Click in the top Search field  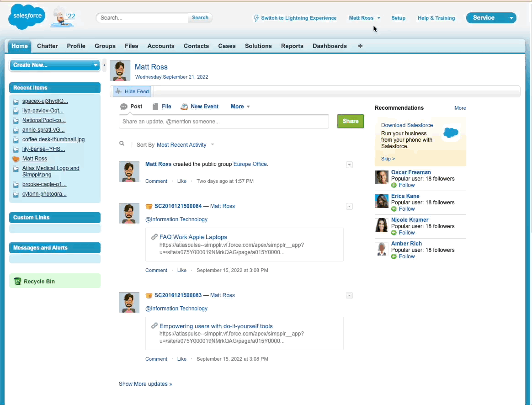point(142,18)
